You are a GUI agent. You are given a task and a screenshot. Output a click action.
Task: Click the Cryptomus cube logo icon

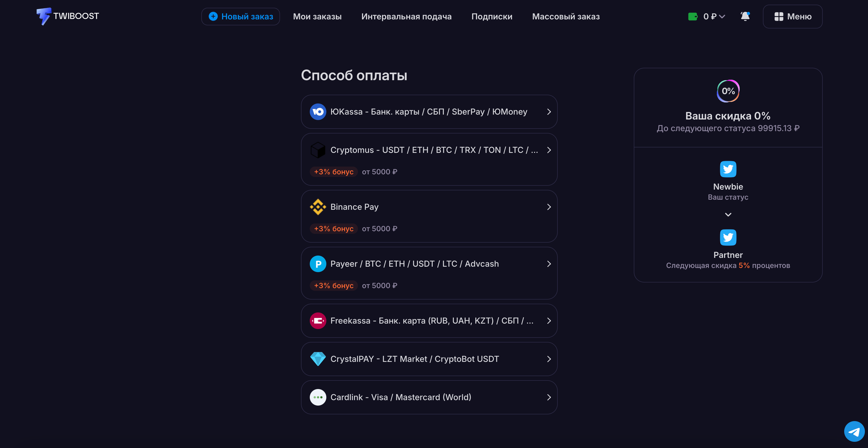[x=318, y=150]
